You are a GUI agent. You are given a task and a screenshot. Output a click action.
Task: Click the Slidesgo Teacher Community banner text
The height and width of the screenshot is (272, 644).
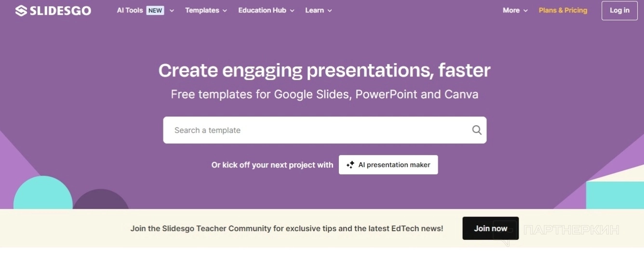tap(286, 228)
